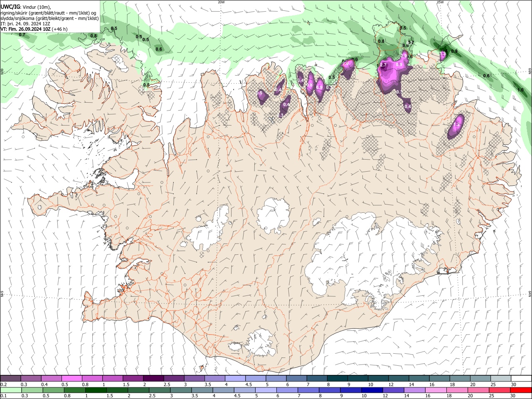
Task: Pick the green swatch between 0.5 and 0.8 on lower scale
Action: pos(54,390)
